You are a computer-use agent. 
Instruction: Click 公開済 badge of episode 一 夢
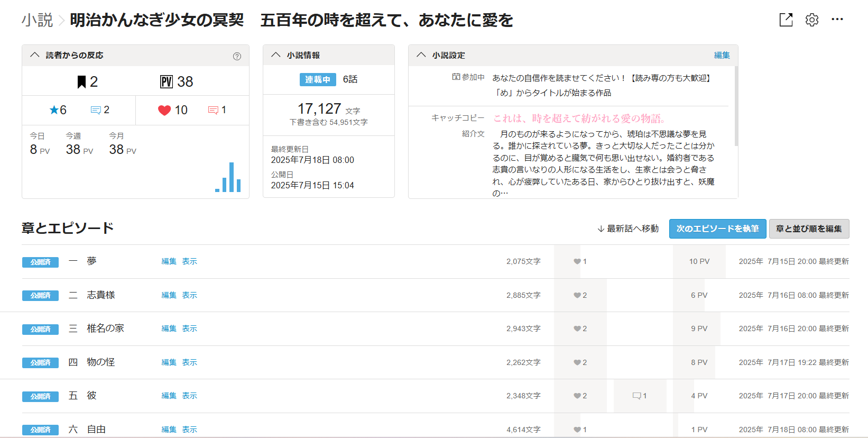pyautogui.click(x=40, y=262)
